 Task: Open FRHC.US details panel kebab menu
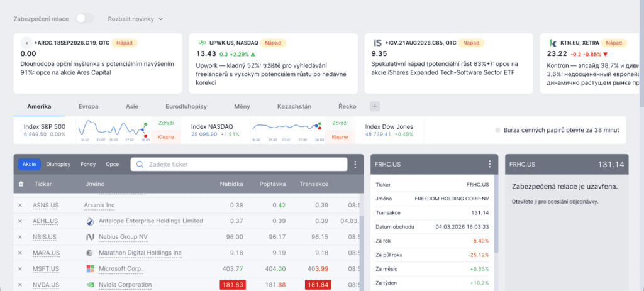[x=489, y=165]
